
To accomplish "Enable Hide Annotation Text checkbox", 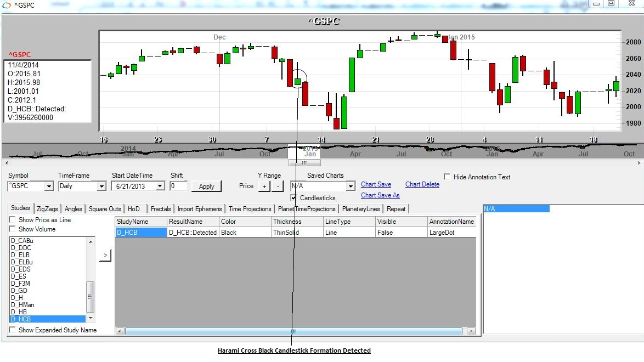I will tap(448, 177).
